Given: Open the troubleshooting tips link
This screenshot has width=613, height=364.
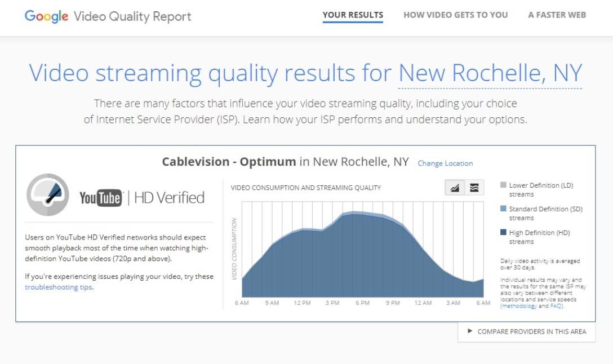Looking at the screenshot, I should point(58,287).
